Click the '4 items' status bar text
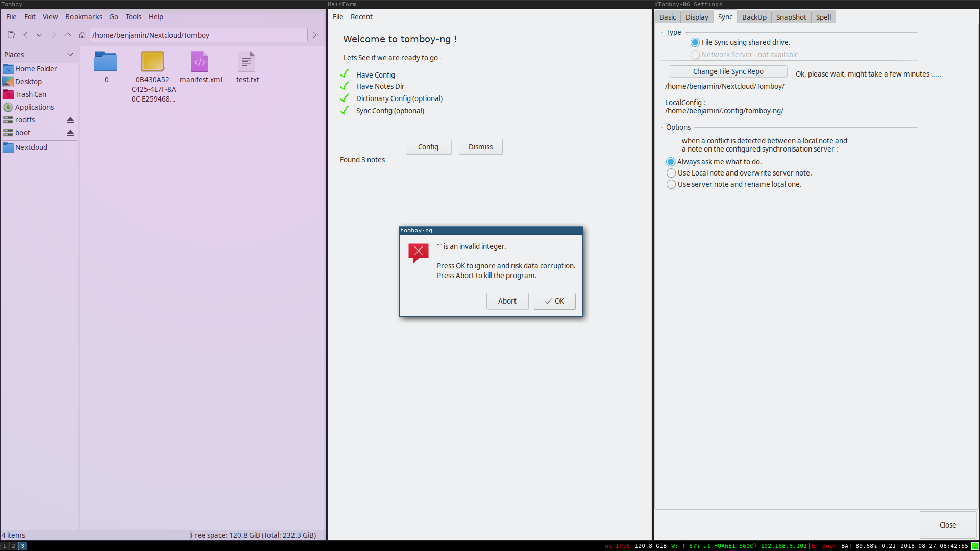The width and height of the screenshot is (980, 551). point(13,535)
